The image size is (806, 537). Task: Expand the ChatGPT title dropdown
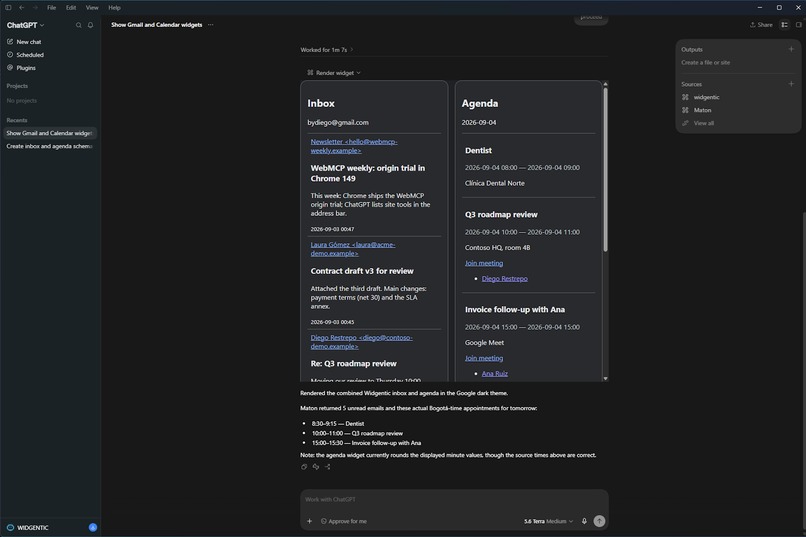click(25, 25)
